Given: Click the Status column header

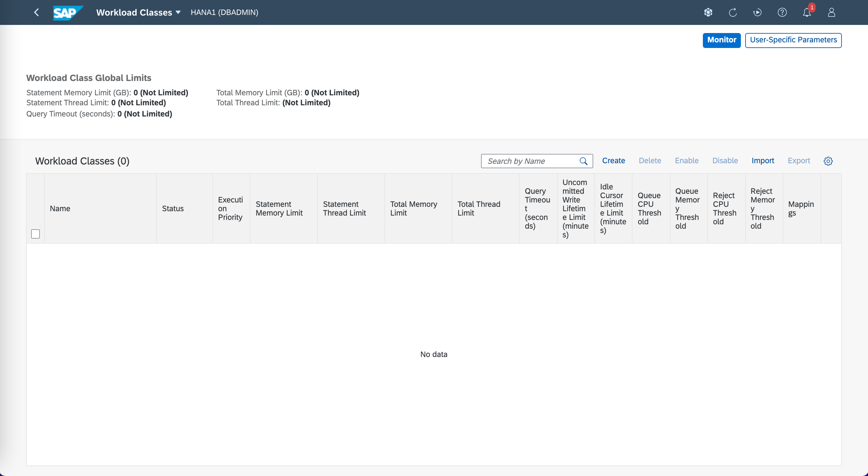Looking at the screenshot, I should tap(173, 208).
